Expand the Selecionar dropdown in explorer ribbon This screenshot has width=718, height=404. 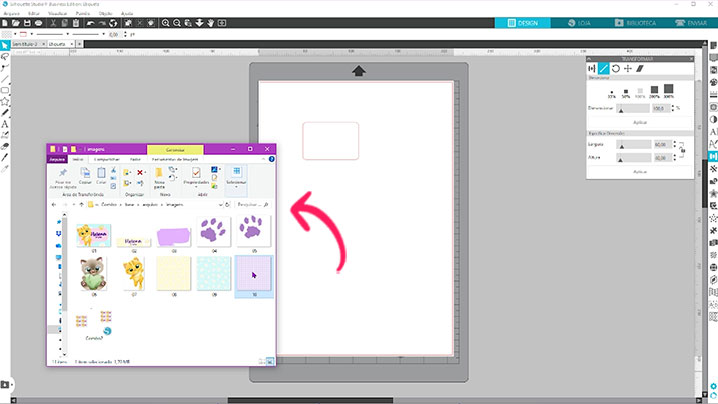(x=237, y=184)
